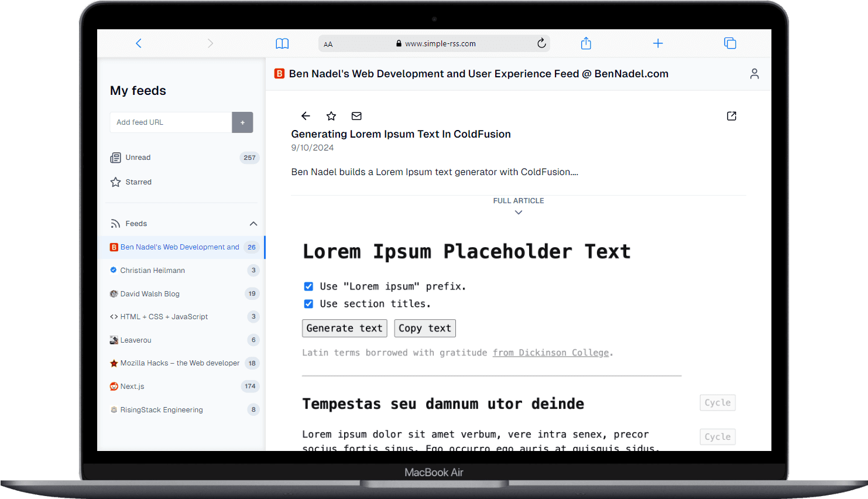868x499 pixels.
Task: Toggle the Use Lorem ipsum prefix checkbox
Action: (x=308, y=286)
